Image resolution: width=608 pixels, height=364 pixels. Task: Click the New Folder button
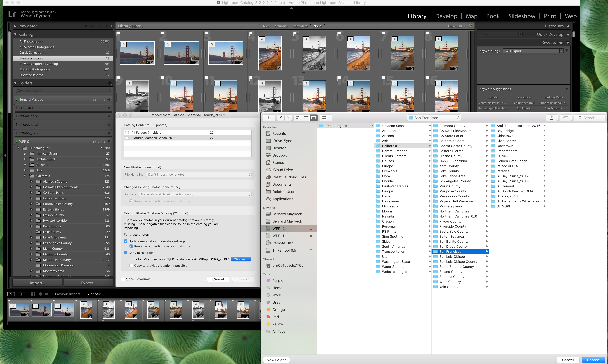point(276,360)
